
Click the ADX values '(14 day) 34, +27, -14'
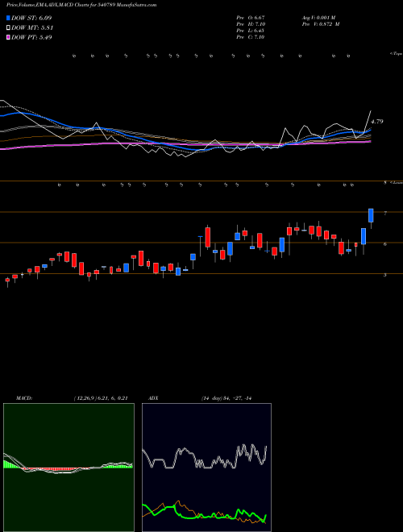click(228, 398)
